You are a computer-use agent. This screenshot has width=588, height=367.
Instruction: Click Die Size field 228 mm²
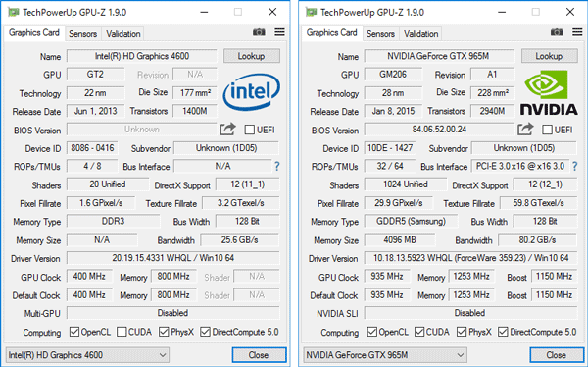(x=492, y=93)
